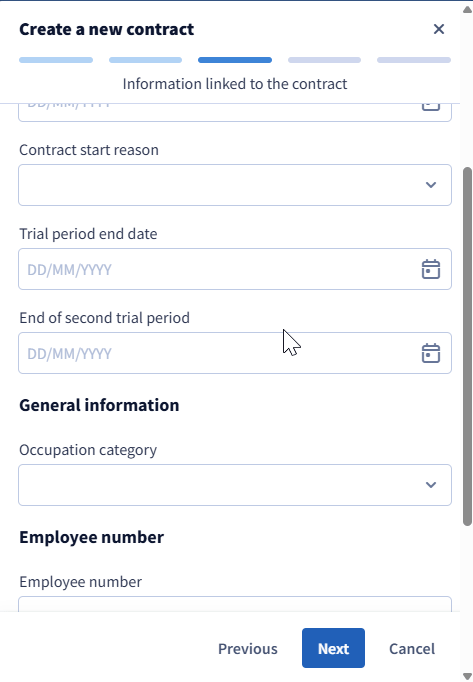Select the fifth progress step bar
Viewport: 473px width, 682px height.
click(414, 60)
